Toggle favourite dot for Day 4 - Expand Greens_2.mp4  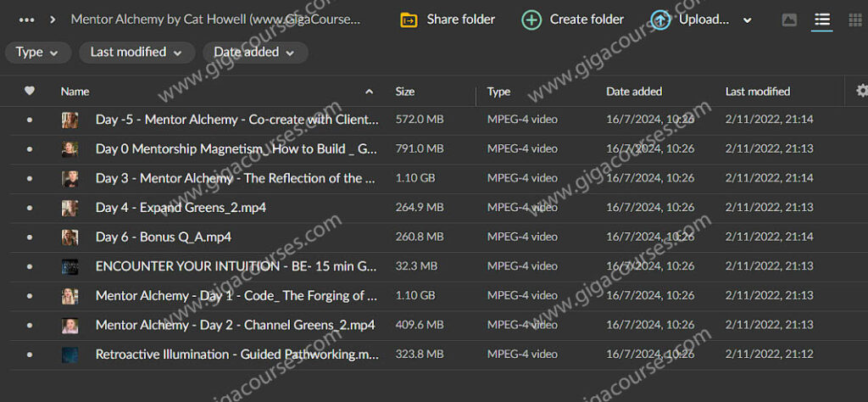tap(30, 208)
